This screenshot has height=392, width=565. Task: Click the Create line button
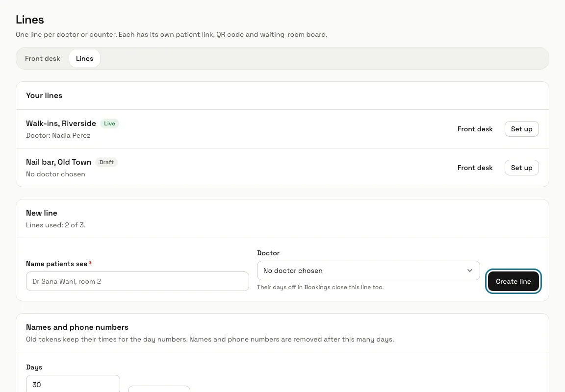(x=513, y=281)
